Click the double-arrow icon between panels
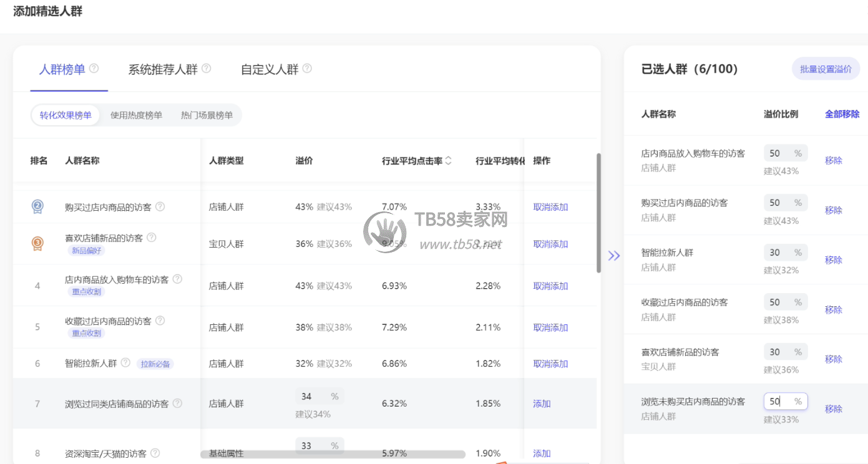This screenshot has width=868, height=464. click(614, 255)
